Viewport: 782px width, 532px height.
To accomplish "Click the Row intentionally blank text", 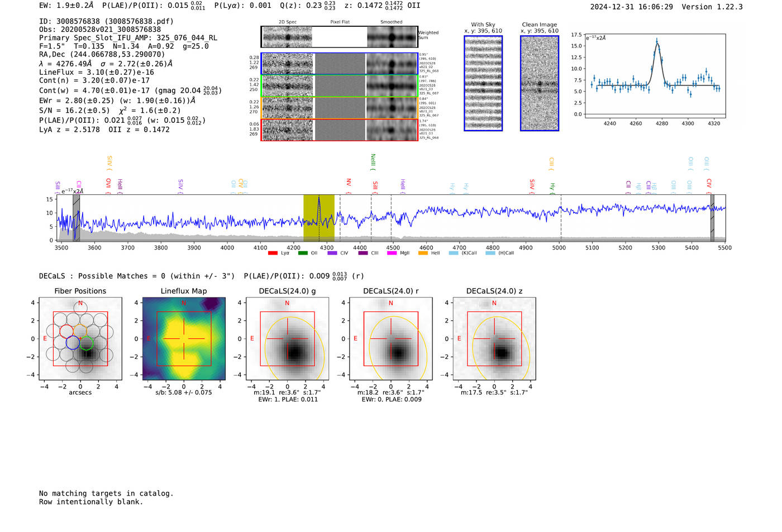I will coord(91,502).
